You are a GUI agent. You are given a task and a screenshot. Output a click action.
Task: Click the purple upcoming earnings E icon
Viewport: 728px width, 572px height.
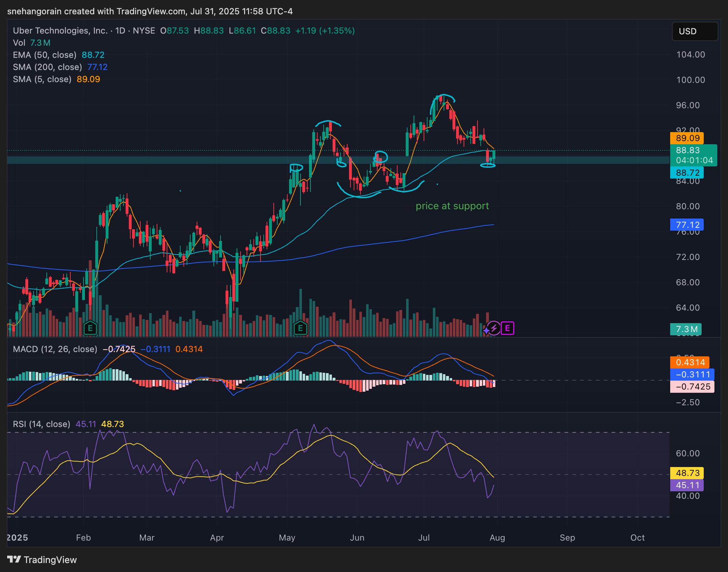[x=507, y=328]
